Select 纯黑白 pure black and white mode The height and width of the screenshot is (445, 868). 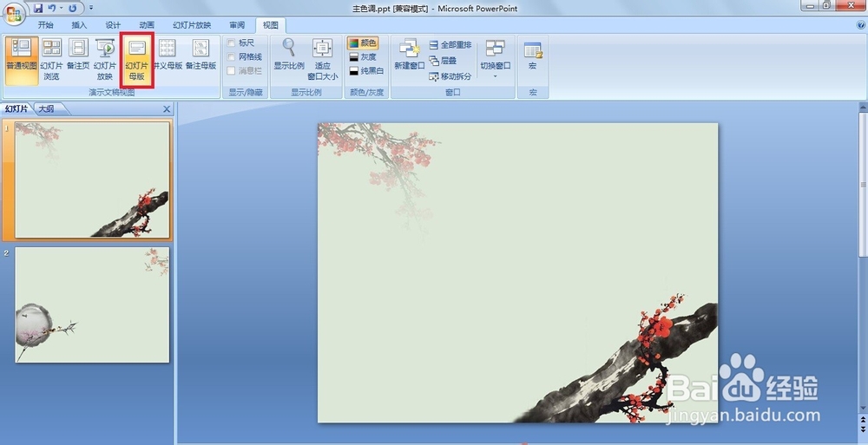[x=366, y=70]
